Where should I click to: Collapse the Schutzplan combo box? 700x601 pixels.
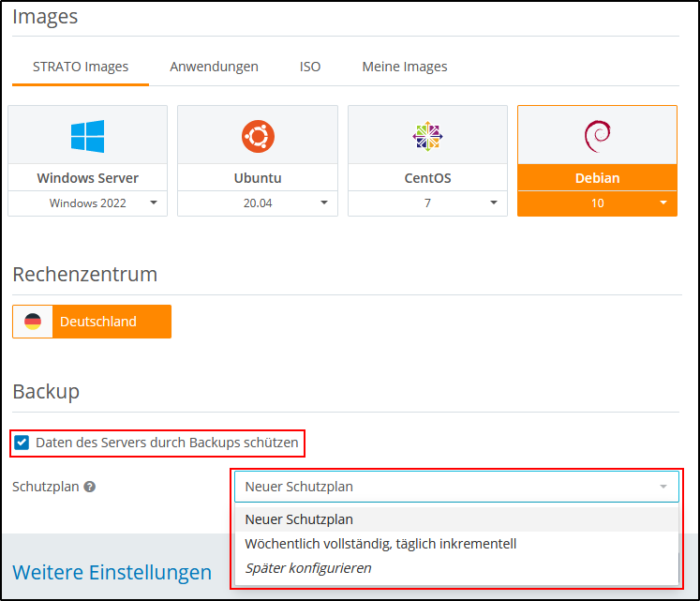(x=456, y=487)
